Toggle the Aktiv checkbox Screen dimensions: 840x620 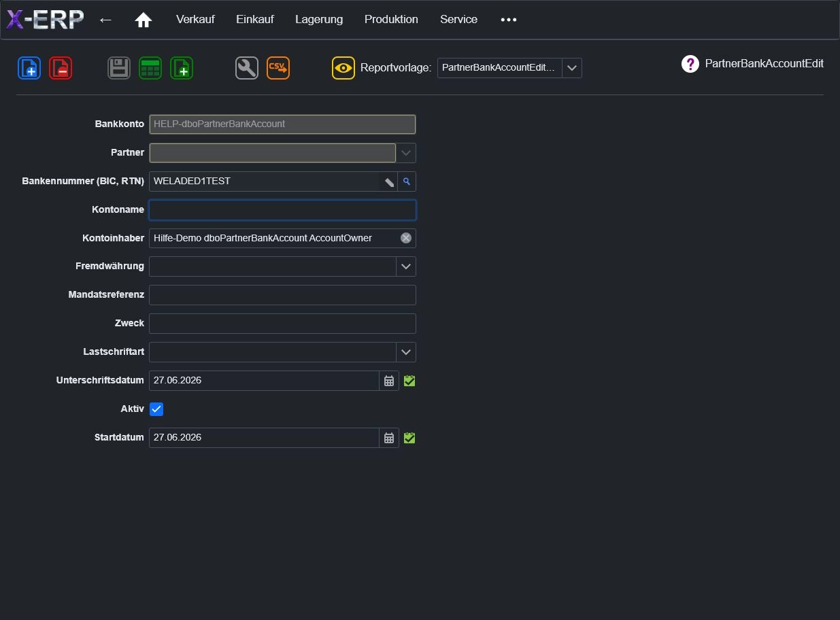pos(156,409)
